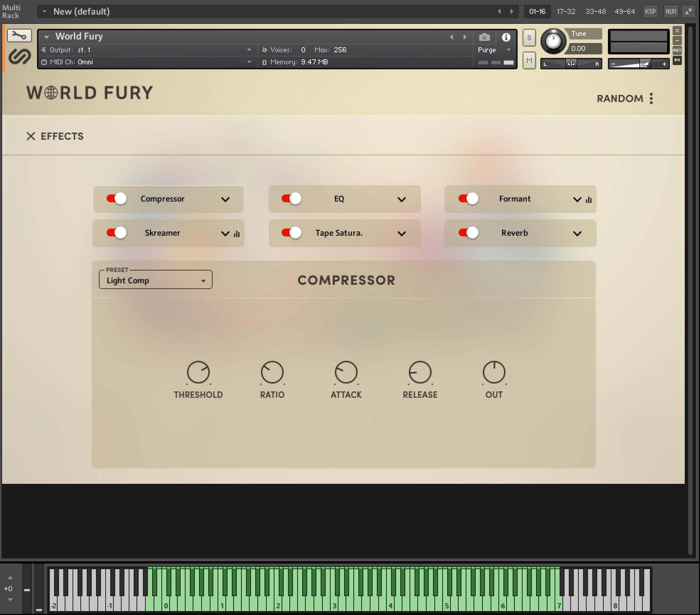Toggle the EQ effect switch
This screenshot has width=700, height=615.
point(292,198)
